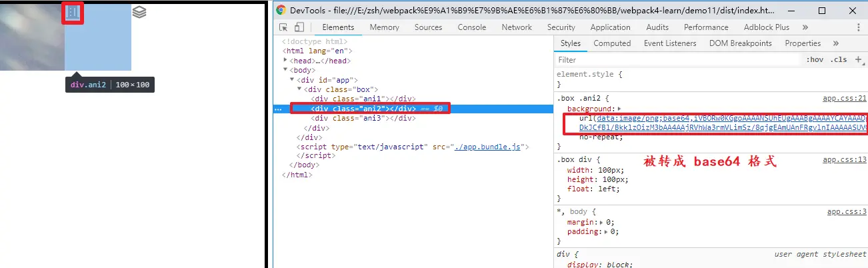Activate the inspect element picker icon
The image size is (868, 268).
[283, 27]
